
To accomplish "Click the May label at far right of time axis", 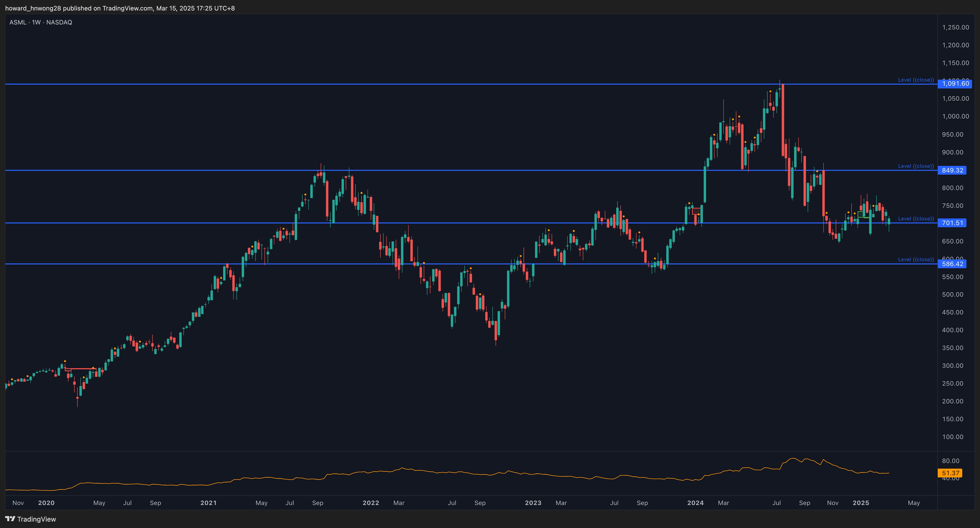I will click(913, 503).
